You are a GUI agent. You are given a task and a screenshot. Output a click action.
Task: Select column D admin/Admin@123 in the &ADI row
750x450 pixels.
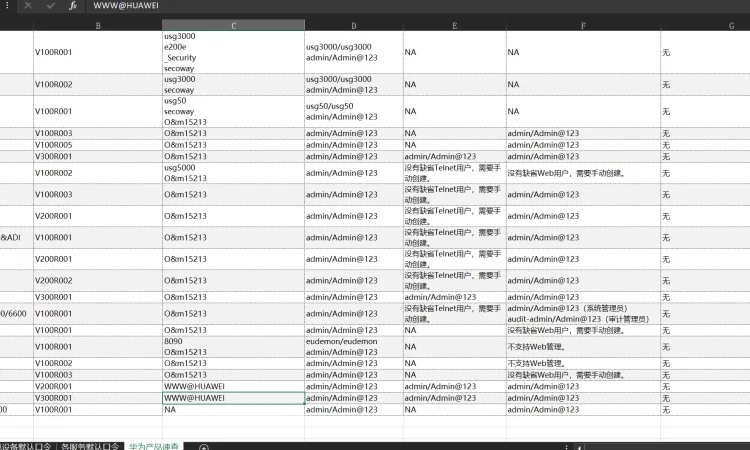(354, 238)
